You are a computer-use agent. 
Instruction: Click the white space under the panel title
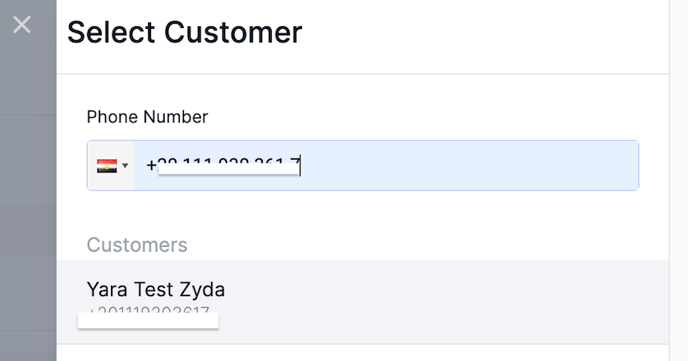pyautogui.click(x=363, y=90)
